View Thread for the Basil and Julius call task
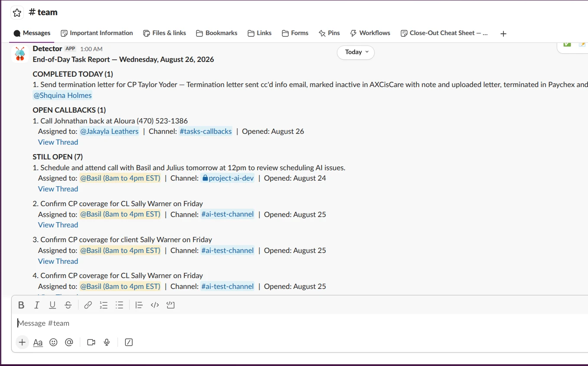Viewport: 588px width, 366px height. (x=58, y=189)
